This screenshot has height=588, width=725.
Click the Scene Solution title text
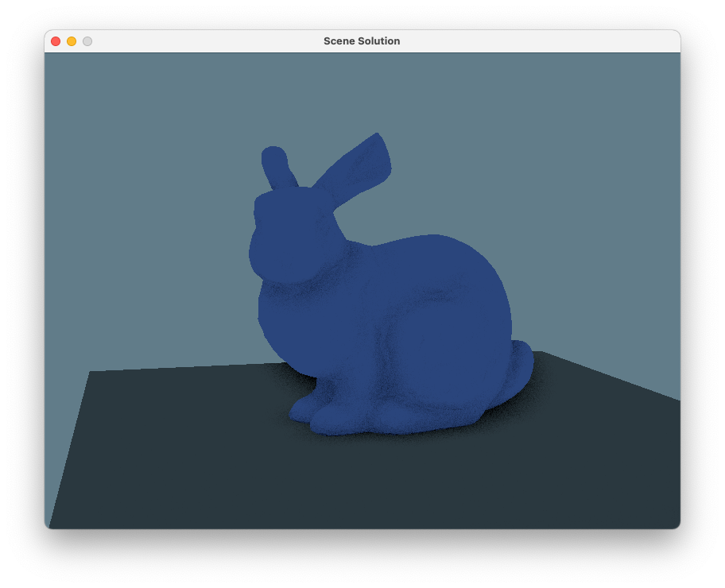click(x=362, y=41)
